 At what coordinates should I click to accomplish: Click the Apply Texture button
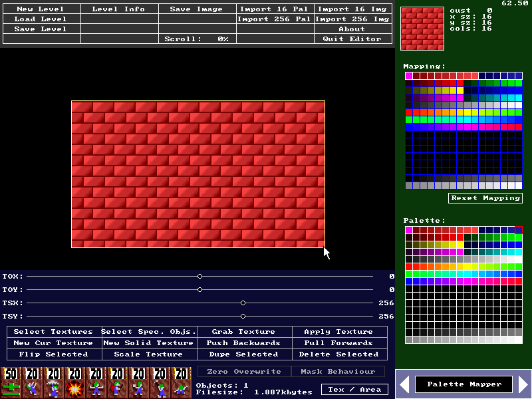point(338,331)
